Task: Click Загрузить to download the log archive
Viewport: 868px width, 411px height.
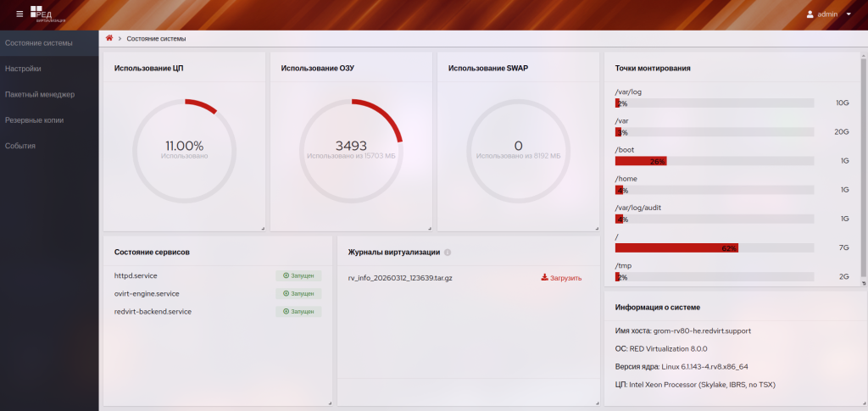Action: point(565,277)
